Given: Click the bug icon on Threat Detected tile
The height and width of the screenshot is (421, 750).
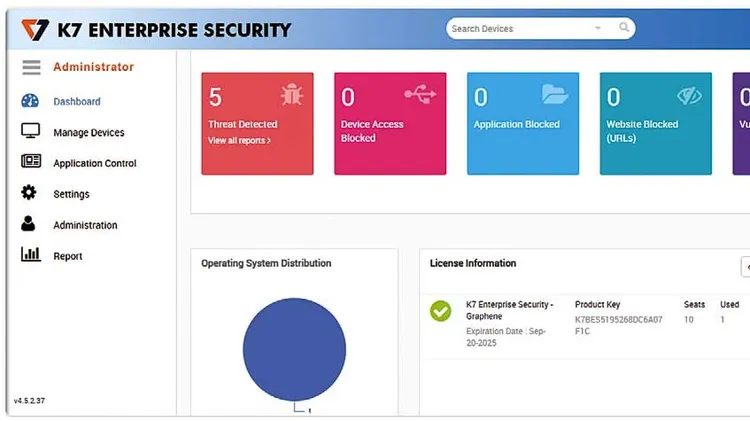Looking at the screenshot, I should (x=292, y=96).
